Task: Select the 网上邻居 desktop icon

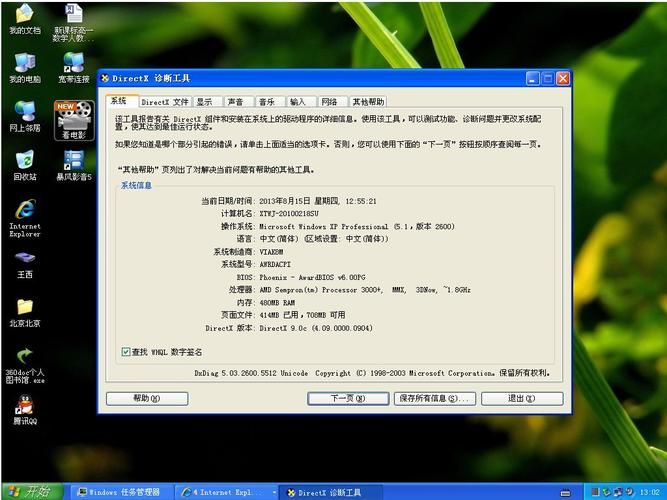Action: pos(25,117)
